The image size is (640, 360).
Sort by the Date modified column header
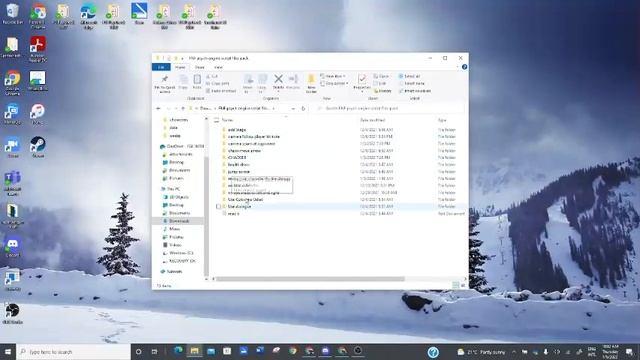pos(373,120)
